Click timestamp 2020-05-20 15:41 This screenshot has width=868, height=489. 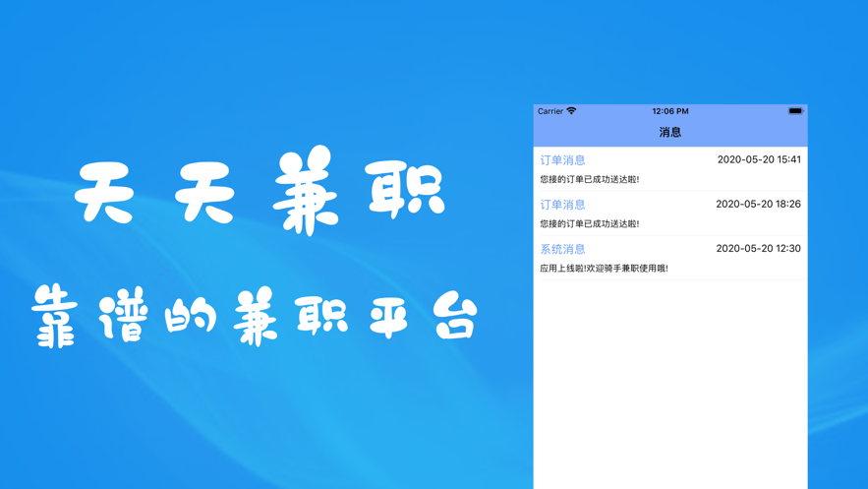coord(759,159)
